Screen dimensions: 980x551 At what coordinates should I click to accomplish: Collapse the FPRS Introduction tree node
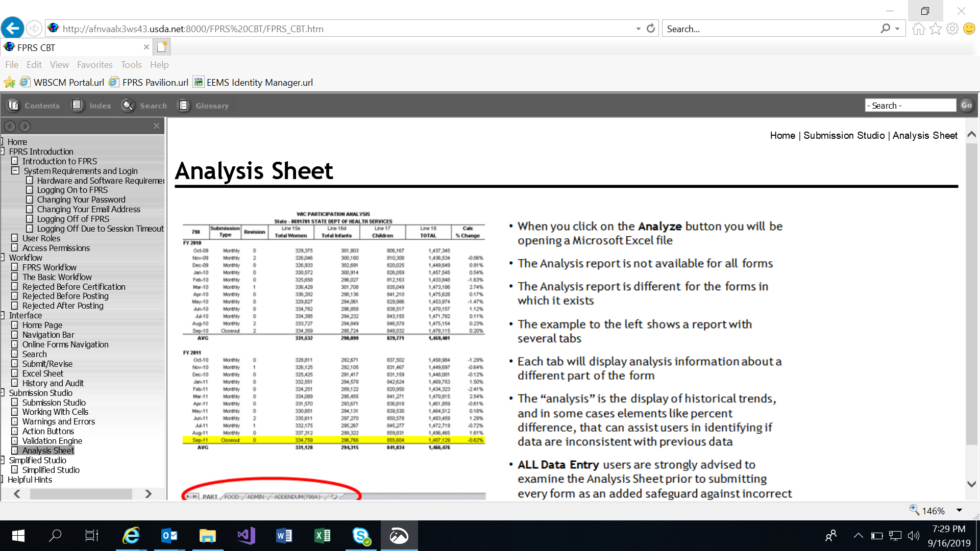[3, 152]
